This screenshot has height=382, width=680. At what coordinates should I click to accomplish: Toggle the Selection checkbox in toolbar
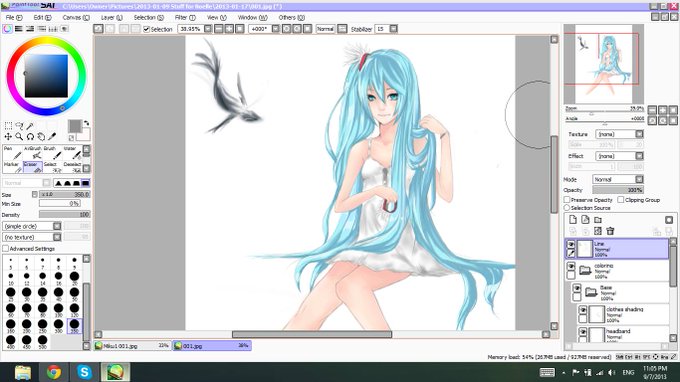147,29
